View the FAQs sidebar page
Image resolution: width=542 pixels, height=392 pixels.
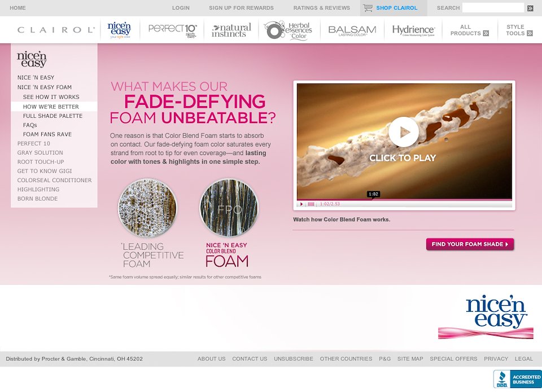coord(30,125)
